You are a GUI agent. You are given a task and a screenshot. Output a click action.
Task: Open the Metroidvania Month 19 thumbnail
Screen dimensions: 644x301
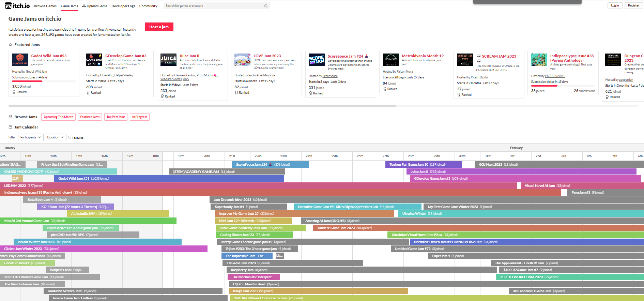391,60
